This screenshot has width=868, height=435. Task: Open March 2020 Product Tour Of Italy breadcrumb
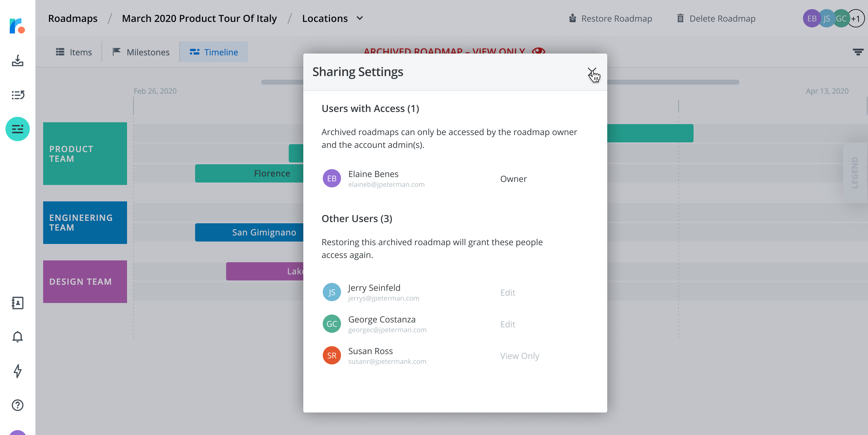click(x=199, y=18)
